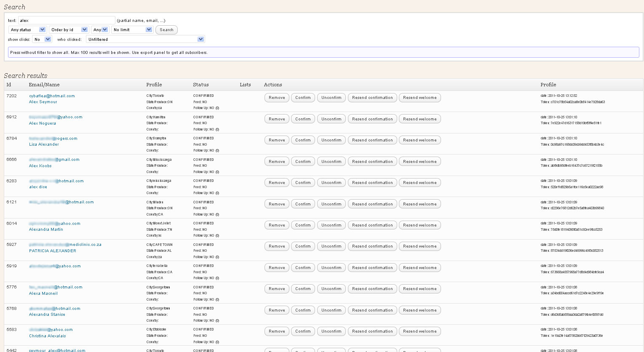Click Remove for Alexandra Martin
Image resolution: width=644 pixels, height=352 pixels.
[x=277, y=225]
